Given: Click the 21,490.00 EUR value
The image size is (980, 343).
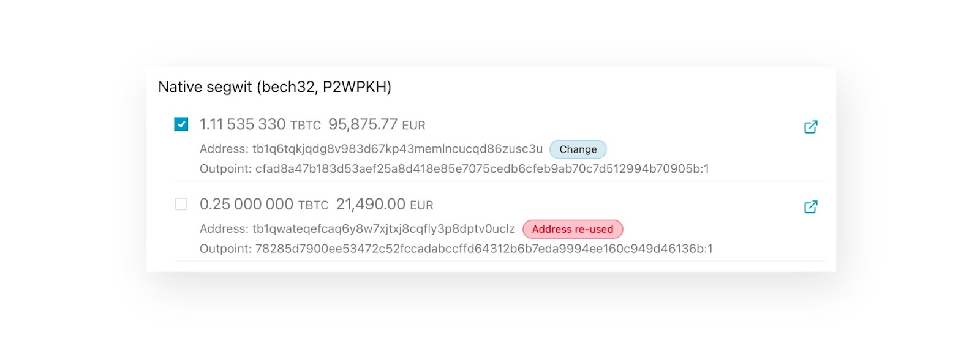Looking at the screenshot, I should click(x=385, y=204).
